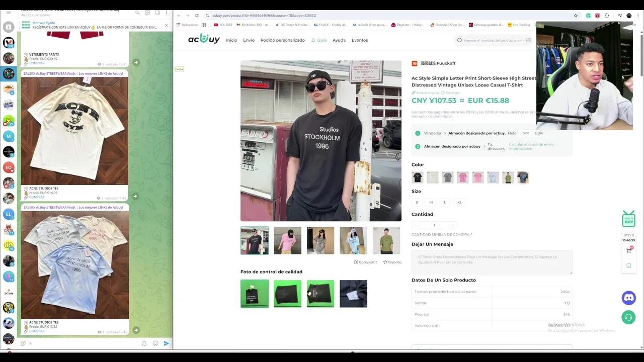Open first quality control photo

255,294
